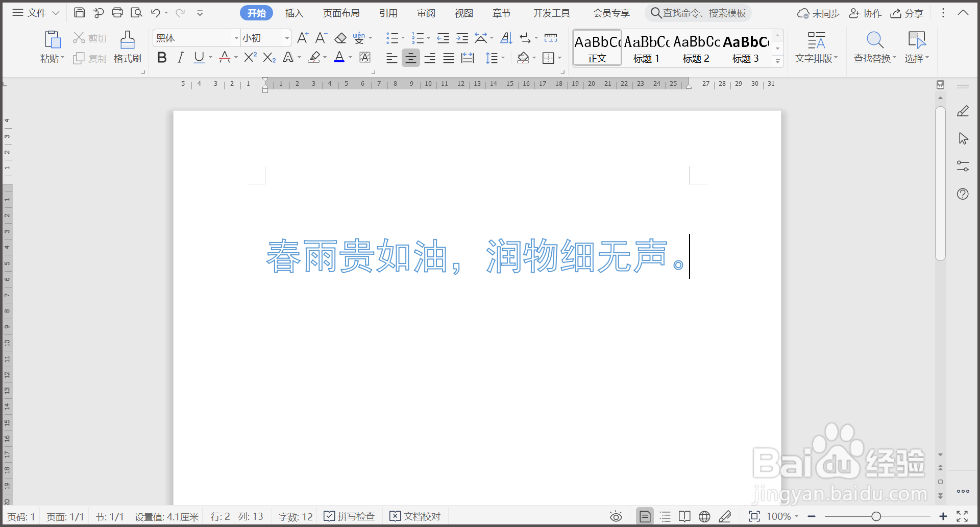Switch to Developer Tools (开发工具) tab
Screen dimensions: 980x527
[x=552, y=13]
